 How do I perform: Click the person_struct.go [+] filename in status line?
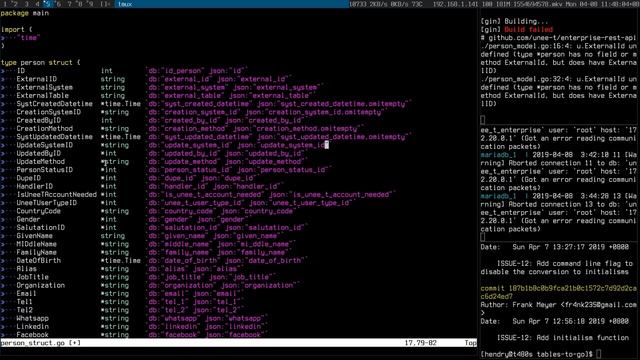tap(40, 343)
